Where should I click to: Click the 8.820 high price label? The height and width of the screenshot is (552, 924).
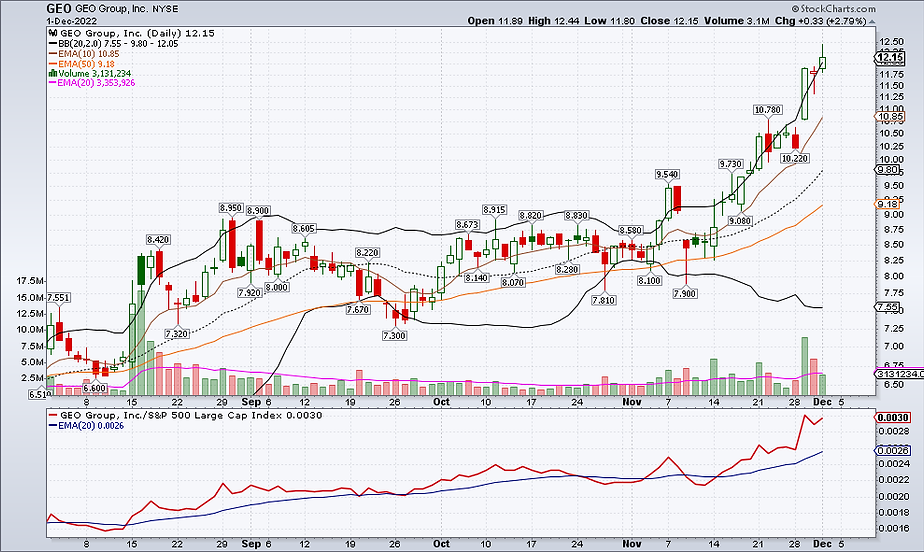531,216
